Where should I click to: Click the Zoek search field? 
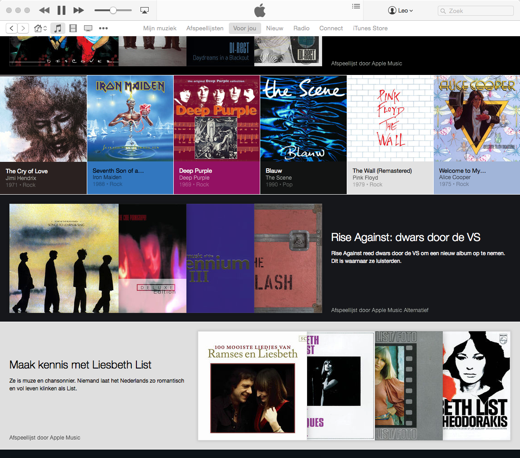coord(475,11)
